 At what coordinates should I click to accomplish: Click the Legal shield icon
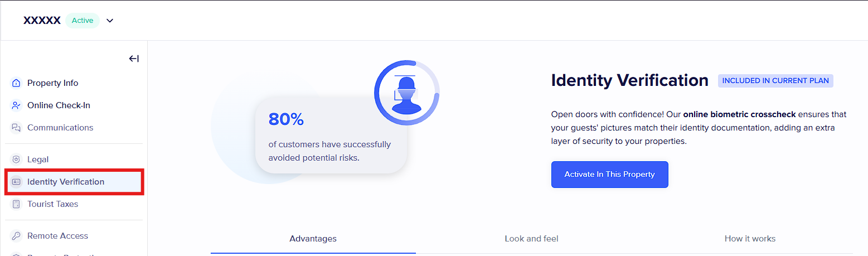(16, 160)
